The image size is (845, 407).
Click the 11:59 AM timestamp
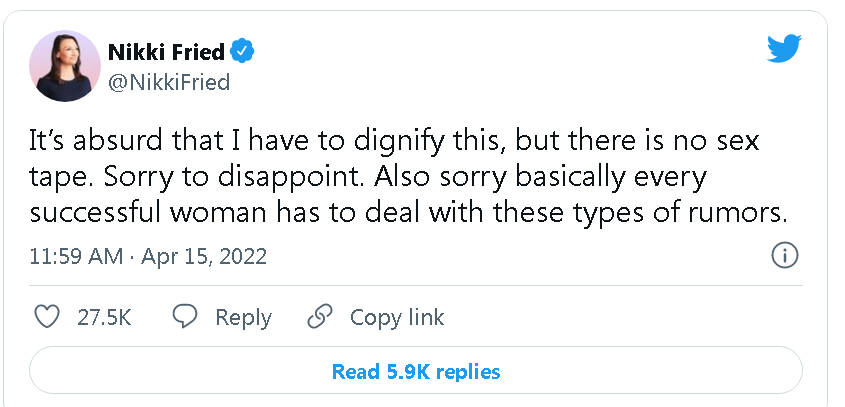click(x=77, y=256)
